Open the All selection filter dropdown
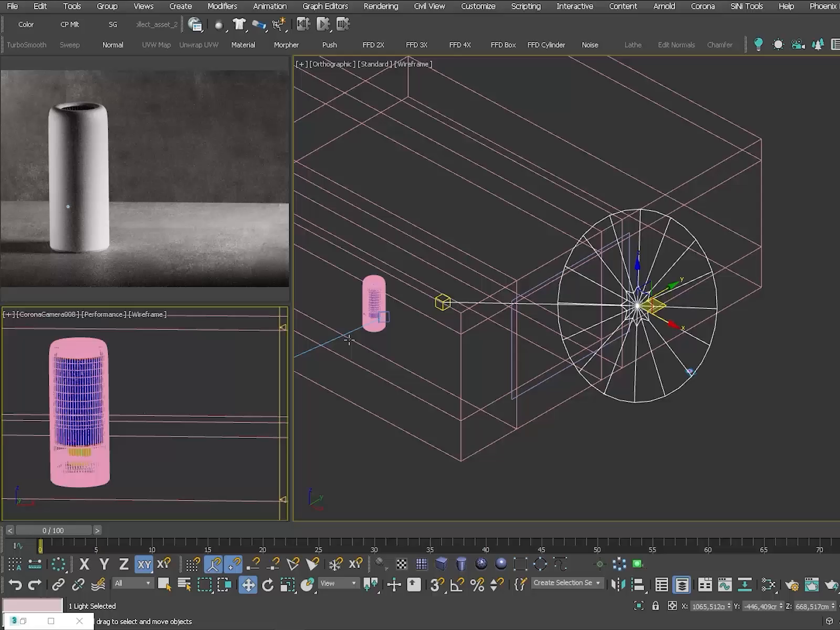The width and height of the screenshot is (840, 630). tap(132, 583)
